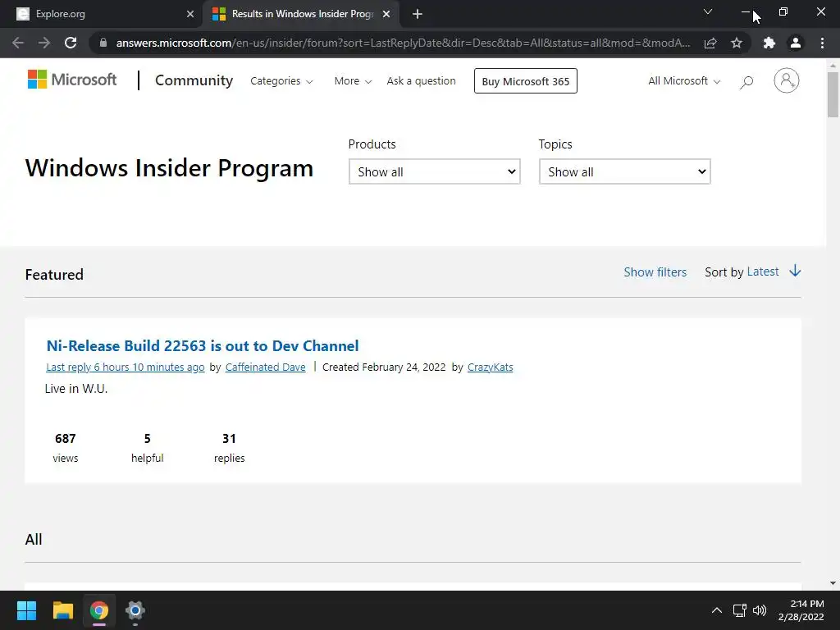The height and width of the screenshot is (630, 840).
Task: Expand the Topics dropdown
Action: point(624,171)
